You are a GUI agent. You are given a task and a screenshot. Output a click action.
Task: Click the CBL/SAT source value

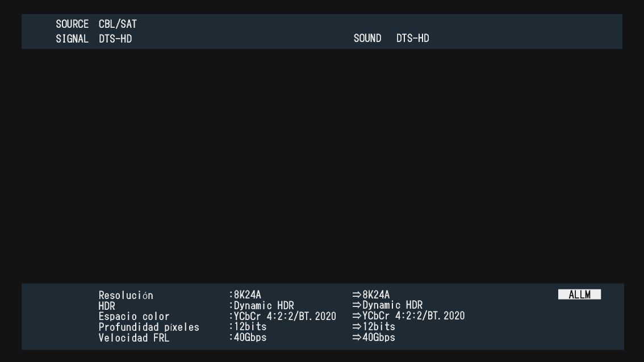tap(118, 24)
